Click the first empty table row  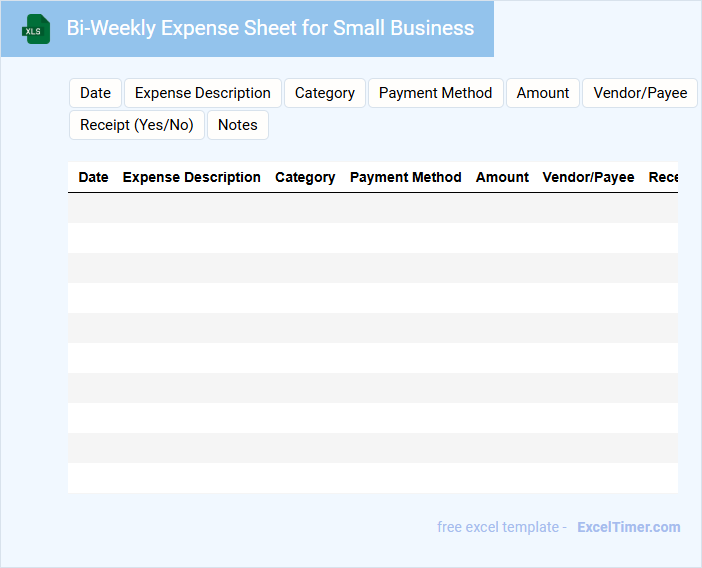[x=372, y=208]
